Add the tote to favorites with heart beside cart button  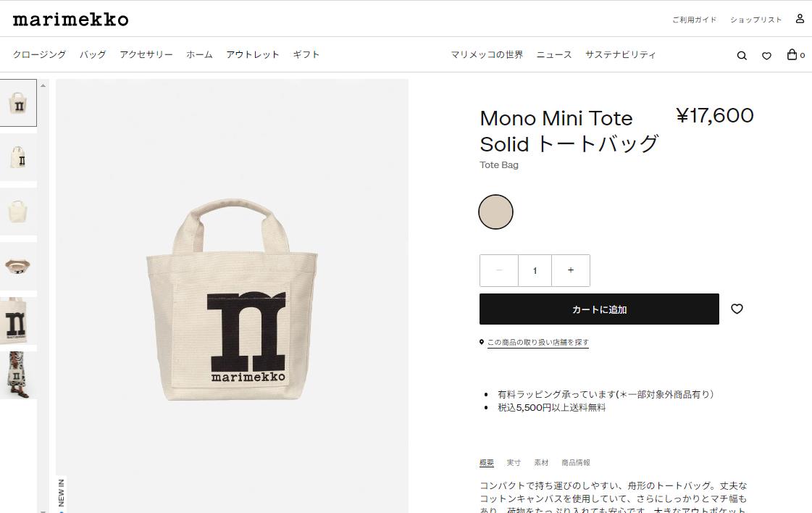[x=737, y=309]
